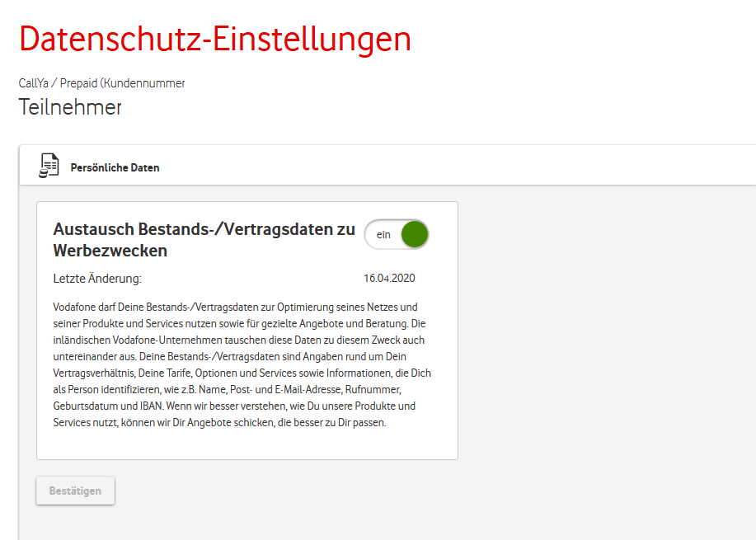The width and height of the screenshot is (756, 540).
Task: Click the Persönliche Daten document icon
Action: pyautogui.click(x=49, y=166)
